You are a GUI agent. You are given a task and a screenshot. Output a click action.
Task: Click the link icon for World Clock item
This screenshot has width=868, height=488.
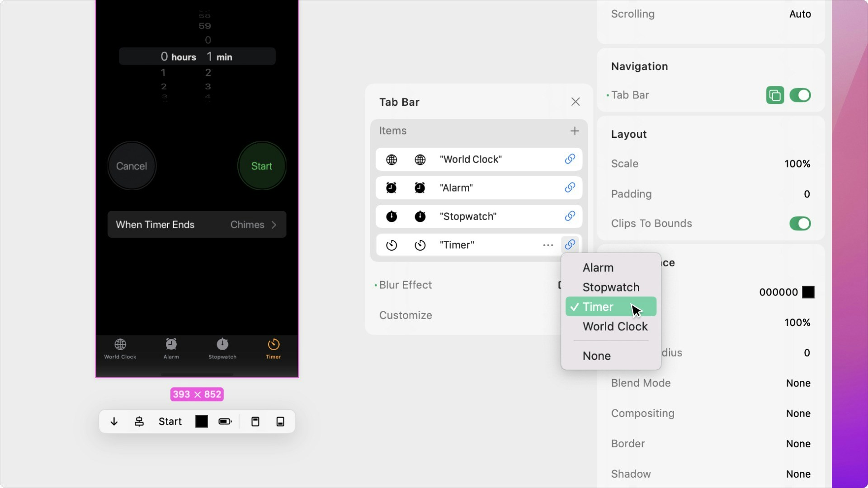(570, 159)
